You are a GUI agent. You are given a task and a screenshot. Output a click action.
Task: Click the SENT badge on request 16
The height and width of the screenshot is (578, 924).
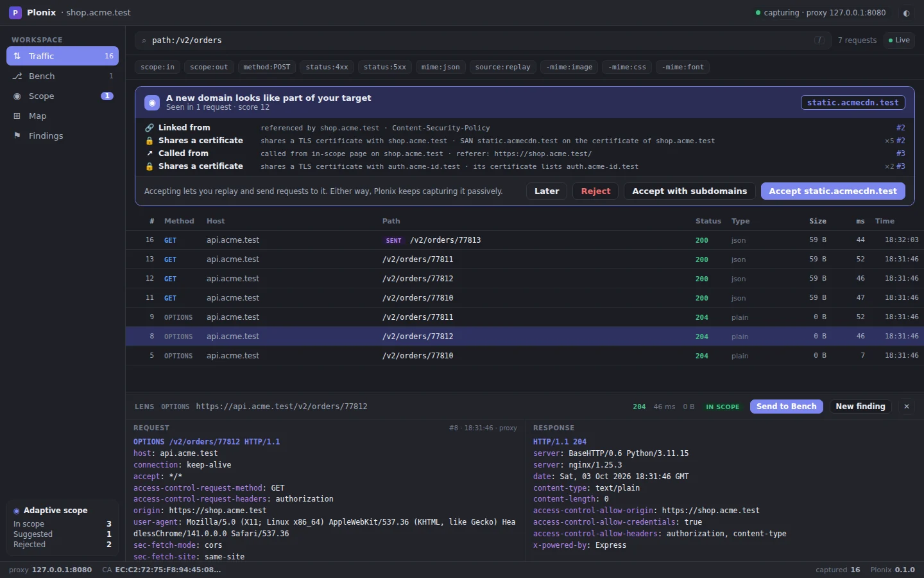[x=394, y=240]
